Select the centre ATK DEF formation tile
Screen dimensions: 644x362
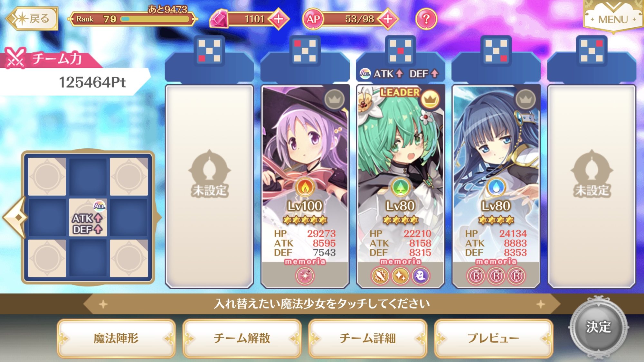(88, 218)
